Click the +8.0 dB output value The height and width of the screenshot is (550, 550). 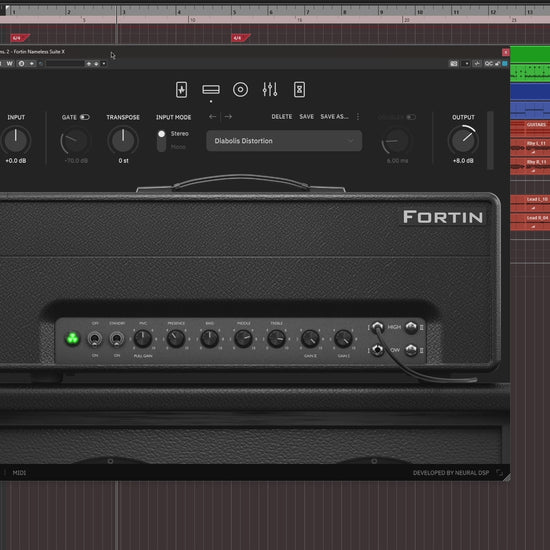tap(463, 161)
